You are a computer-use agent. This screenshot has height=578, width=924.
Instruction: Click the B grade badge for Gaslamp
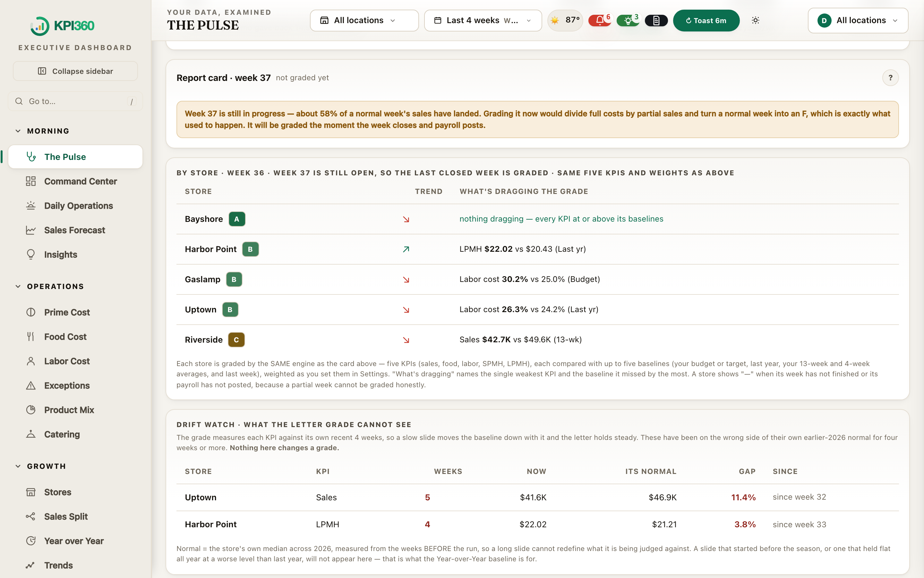pyautogui.click(x=234, y=279)
